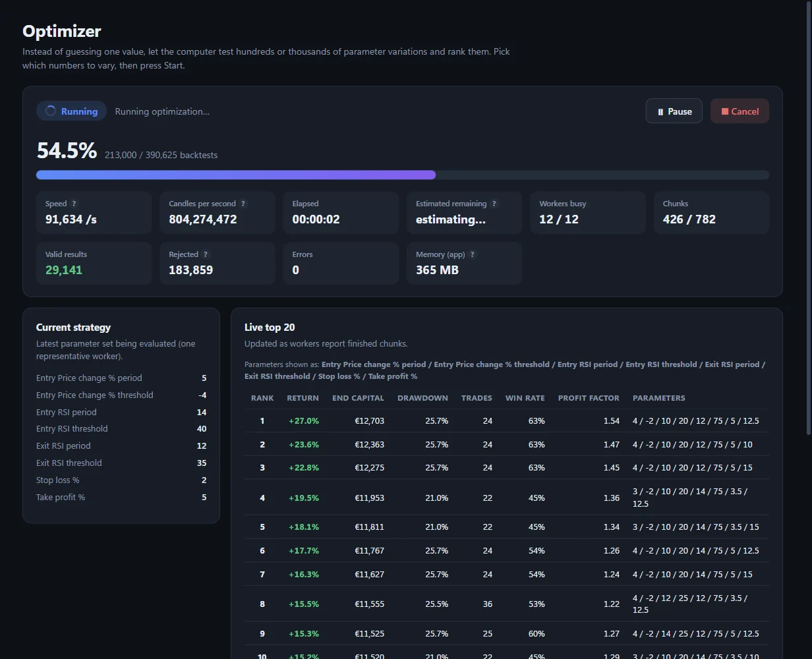Click parameters 4 / -2 / 10 / 20 / 12 / 75 / 5 / 10
Viewport: 812px width, 659px height.
tap(693, 444)
